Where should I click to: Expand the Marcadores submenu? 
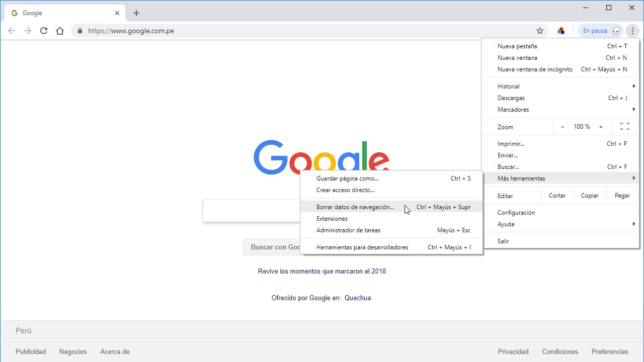560,110
